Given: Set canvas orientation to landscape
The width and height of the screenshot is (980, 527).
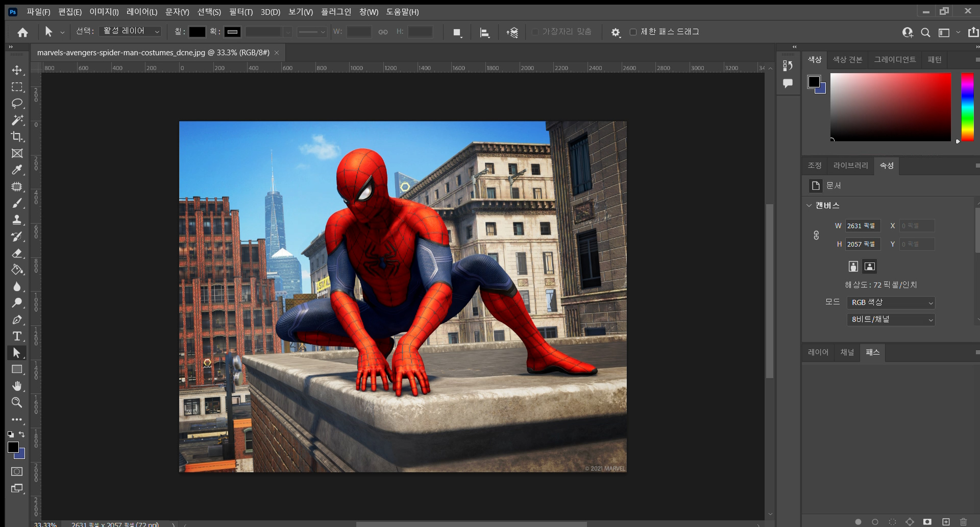Looking at the screenshot, I should 870,266.
